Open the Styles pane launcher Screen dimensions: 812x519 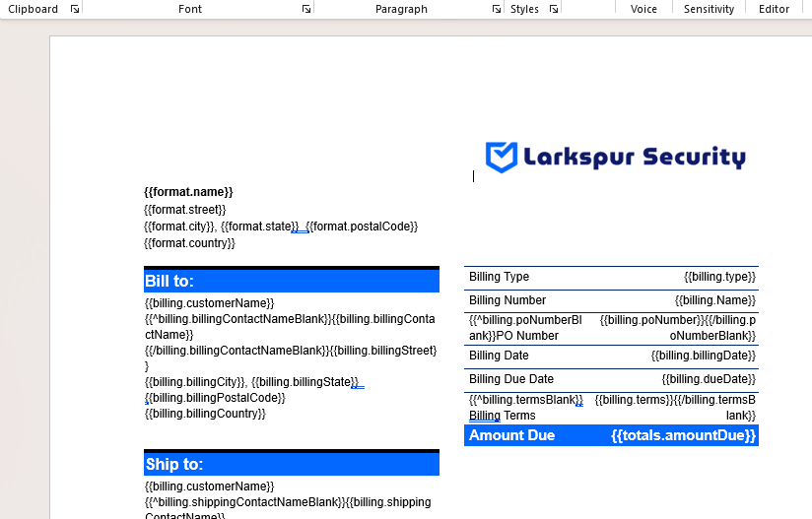click(x=554, y=9)
